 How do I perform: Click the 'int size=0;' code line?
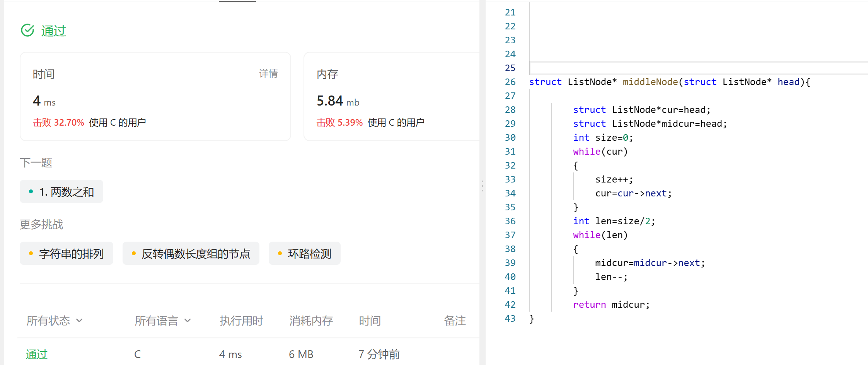click(x=603, y=138)
